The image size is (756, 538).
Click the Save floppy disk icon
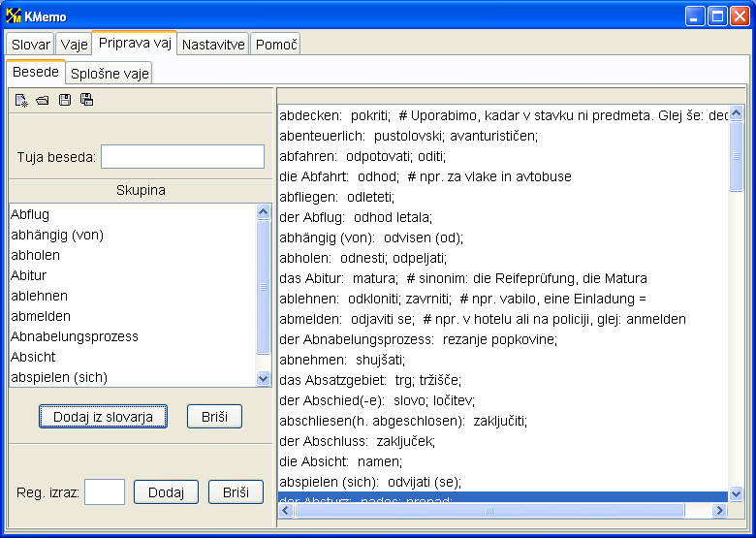click(65, 100)
